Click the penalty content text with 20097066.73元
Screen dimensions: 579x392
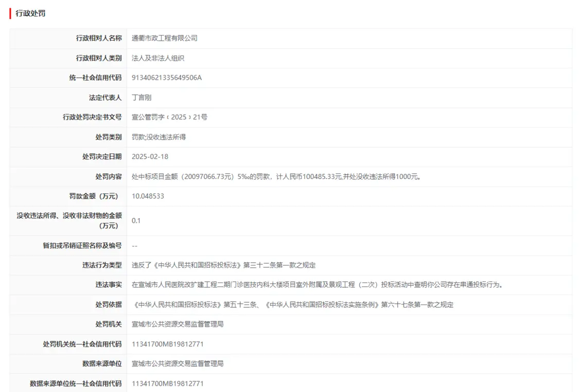pyautogui.click(x=276, y=176)
